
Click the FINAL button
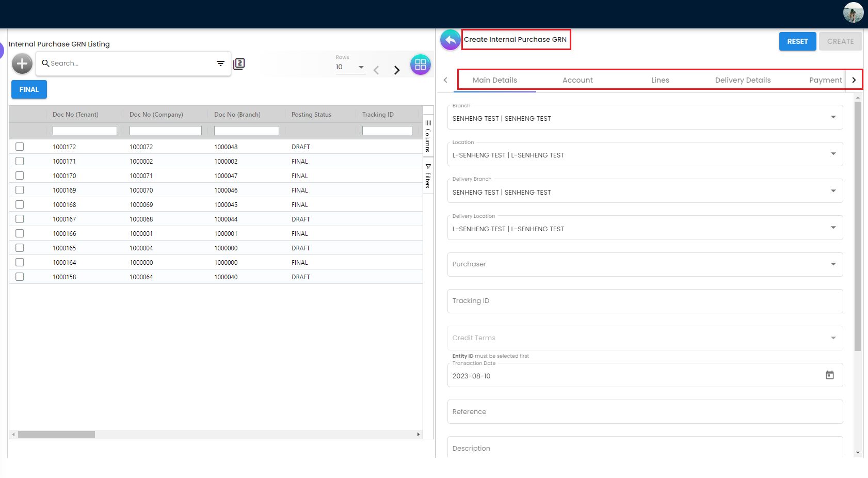click(x=29, y=89)
